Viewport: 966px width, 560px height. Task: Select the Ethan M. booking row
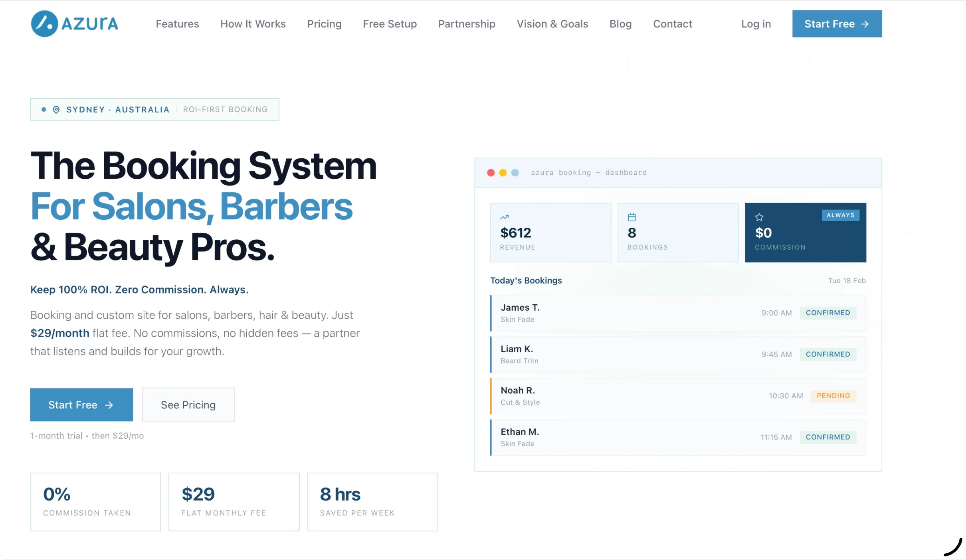coord(678,438)
